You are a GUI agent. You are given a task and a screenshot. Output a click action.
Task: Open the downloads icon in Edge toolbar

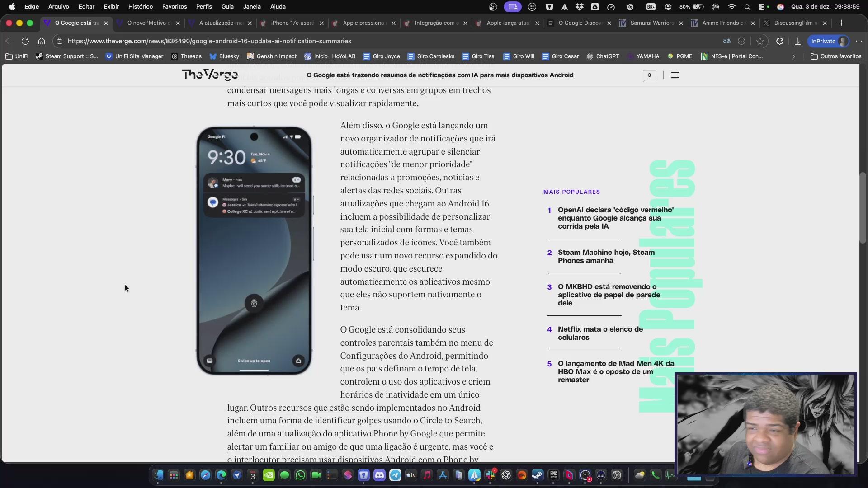point(797,41)
